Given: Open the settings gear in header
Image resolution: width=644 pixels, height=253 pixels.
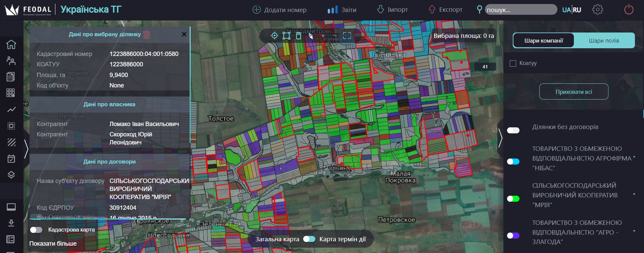Looking at the screenshot, I should 597,10.
